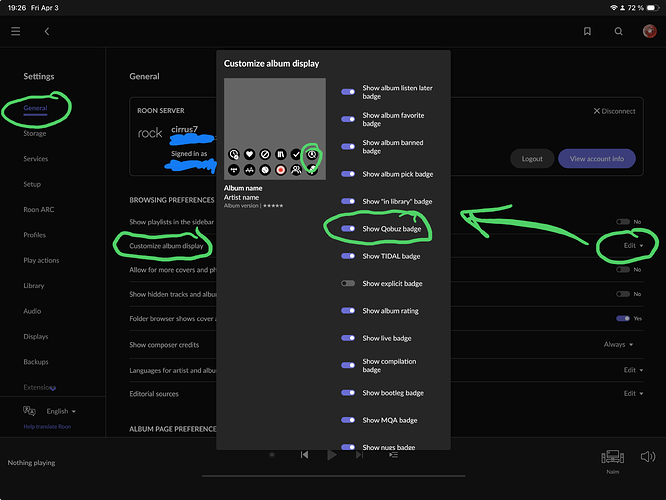Toggle Show album rating switch

[348, 311]
